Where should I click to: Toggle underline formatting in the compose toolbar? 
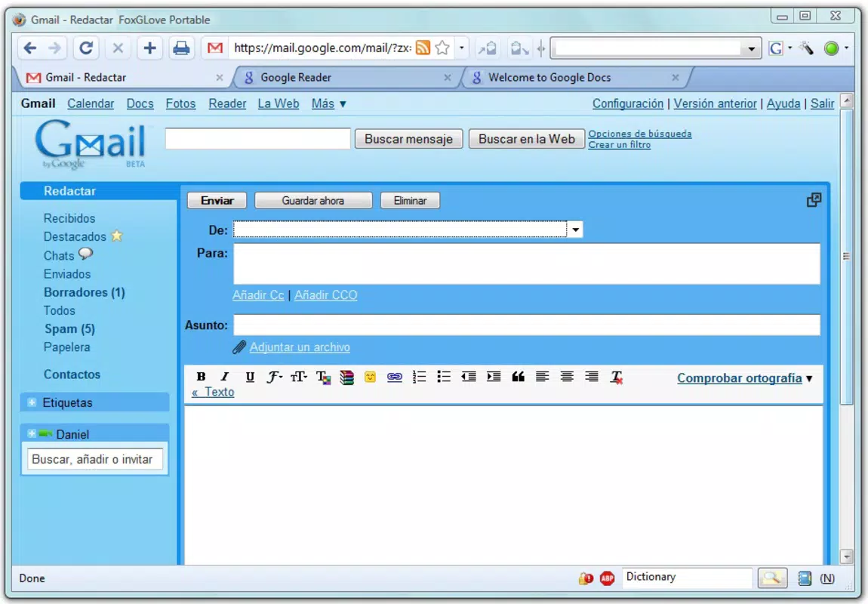pyautogui.click(x=250, y=377)
